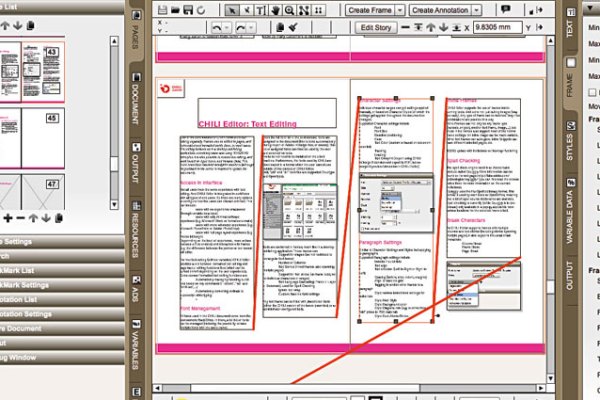Expand the Annotation Settings section
The height and width of the screenshot is (400, 600).
pos(62,314)
